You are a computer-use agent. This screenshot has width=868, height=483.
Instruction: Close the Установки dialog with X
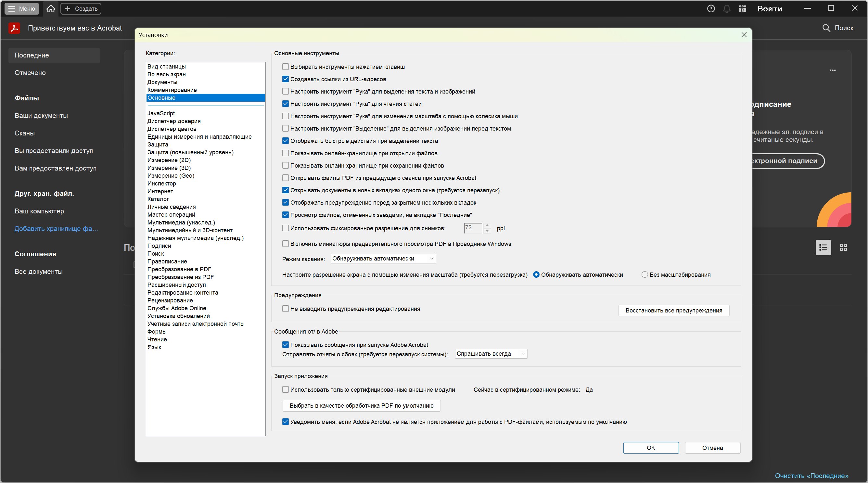point(744,35)
